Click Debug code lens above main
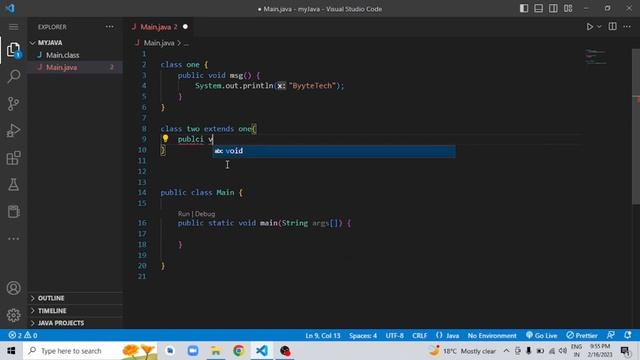Image resolution: width=640 pixels, height=360 pixels. coord(205,214)
